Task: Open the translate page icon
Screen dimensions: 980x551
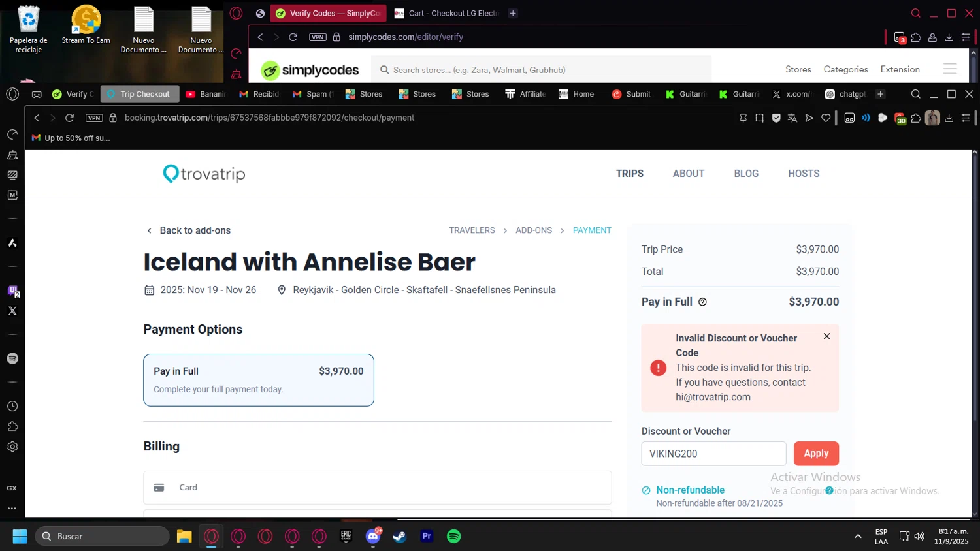Action: (792, 118)
